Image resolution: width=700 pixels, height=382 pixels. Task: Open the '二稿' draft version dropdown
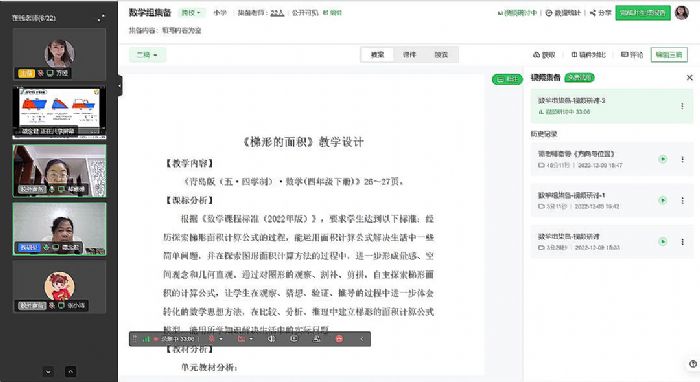point(147,54)
